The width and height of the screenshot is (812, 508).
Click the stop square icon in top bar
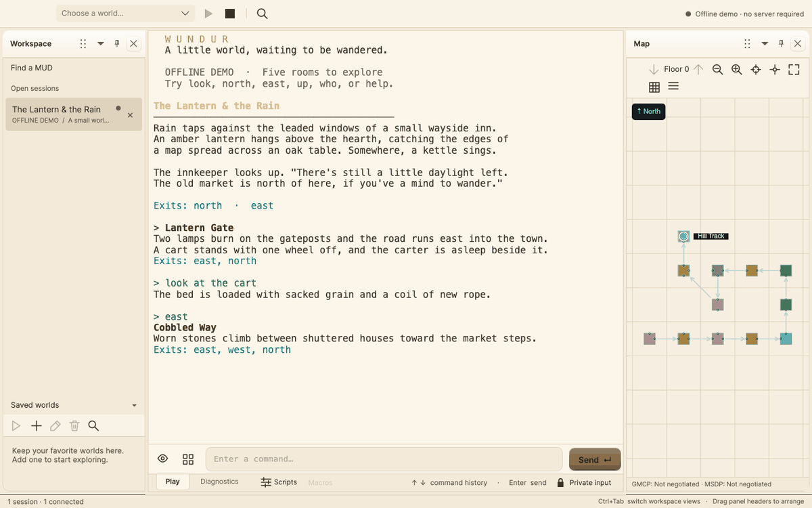230,14
